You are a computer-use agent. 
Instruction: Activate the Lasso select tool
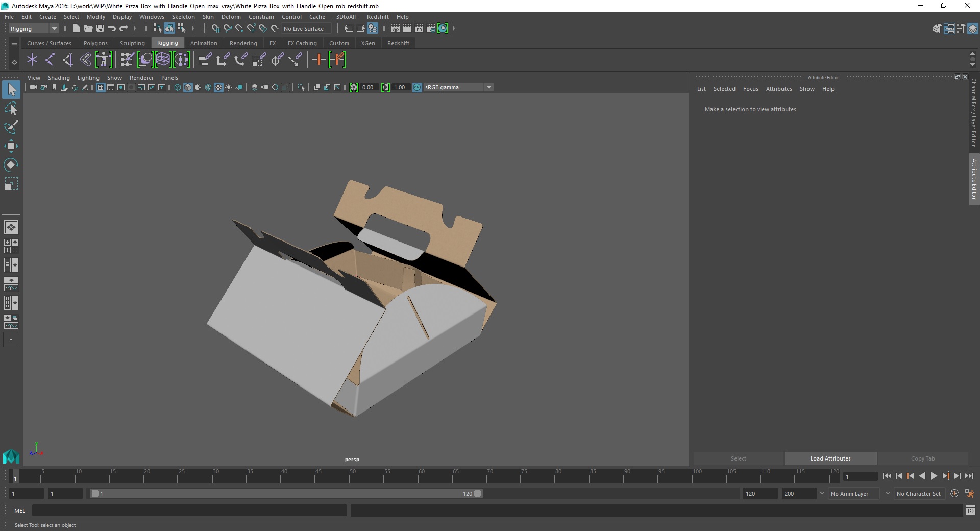click(11, 109)
